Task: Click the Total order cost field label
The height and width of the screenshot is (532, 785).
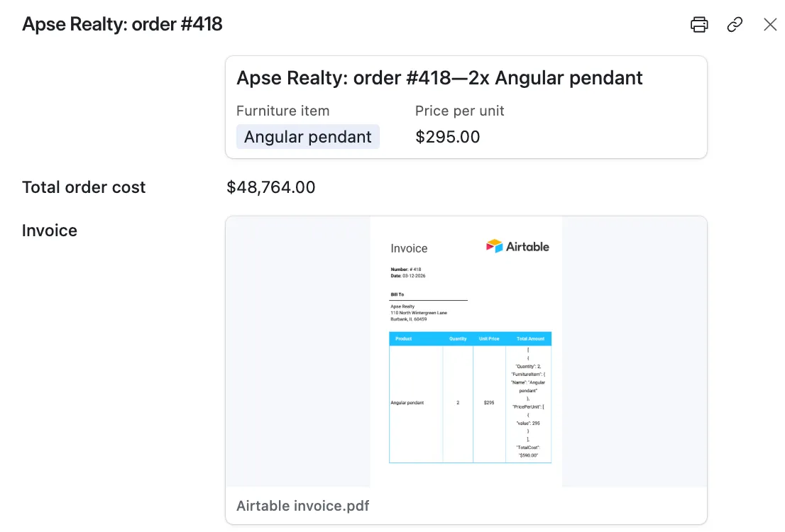Action: point(83,187)
